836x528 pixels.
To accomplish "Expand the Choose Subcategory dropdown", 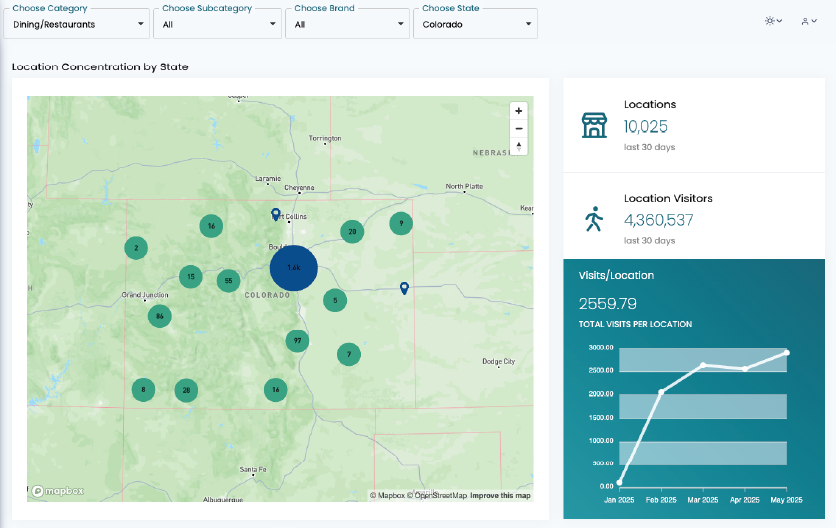I will pyautogui.click(x=218, y=24).
